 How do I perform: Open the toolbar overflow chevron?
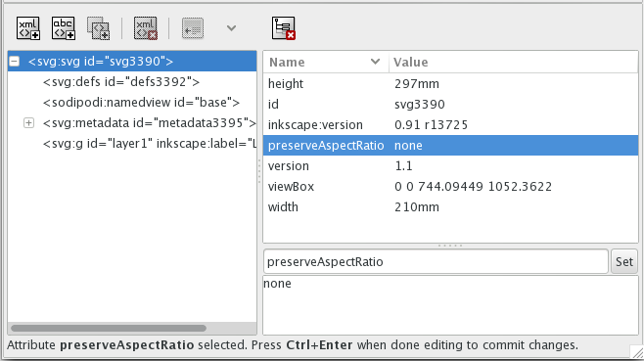[x=231, y=28]
